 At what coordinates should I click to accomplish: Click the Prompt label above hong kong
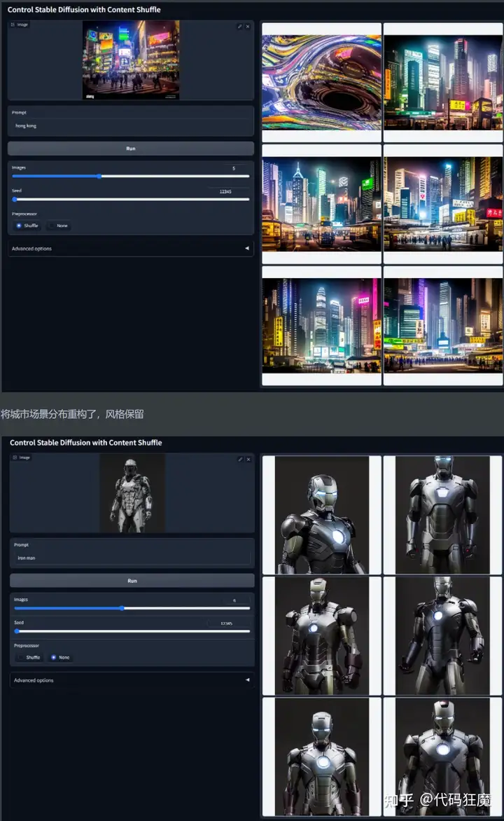point(19,113)
